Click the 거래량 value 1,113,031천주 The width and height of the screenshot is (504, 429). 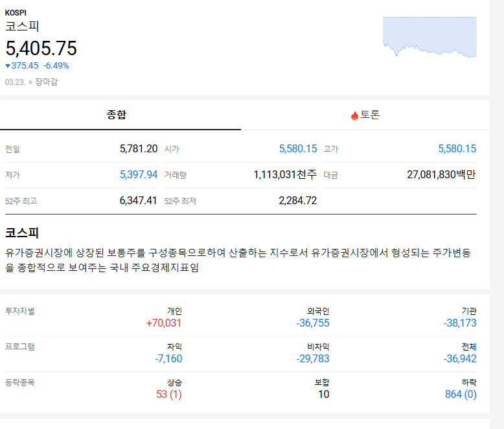click(x=285, y=174)
